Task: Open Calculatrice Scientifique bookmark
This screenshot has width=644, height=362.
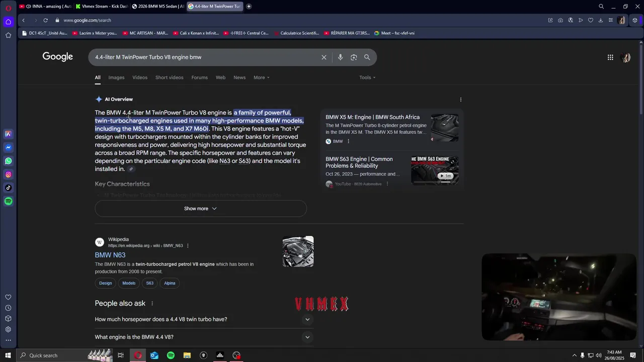Action: 296,33
